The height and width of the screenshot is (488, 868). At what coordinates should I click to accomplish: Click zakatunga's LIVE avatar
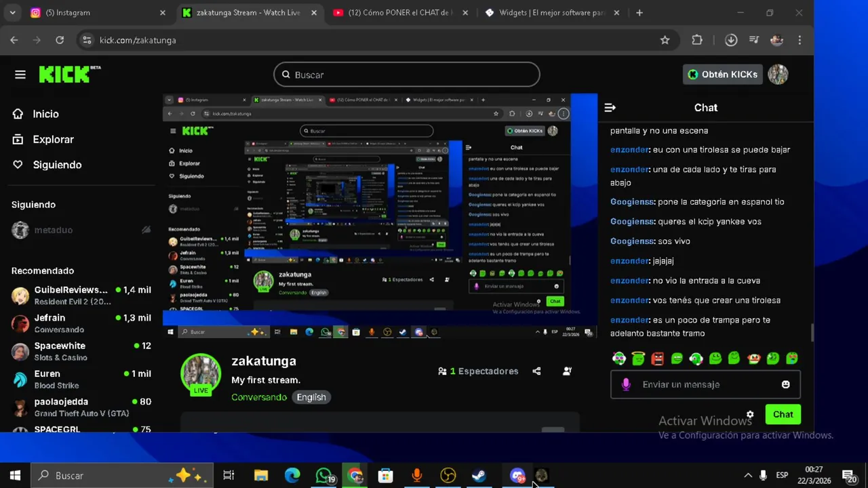pos(201,373)
